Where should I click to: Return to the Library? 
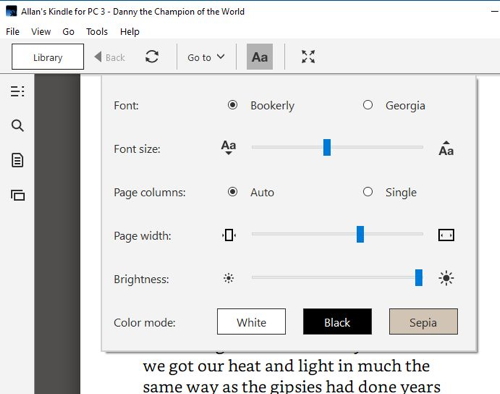[48, 57]
